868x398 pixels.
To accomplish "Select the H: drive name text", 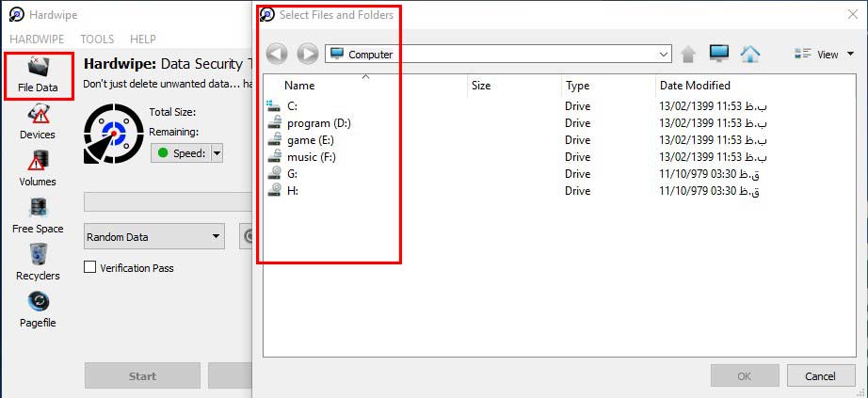I will coord(293,190).
